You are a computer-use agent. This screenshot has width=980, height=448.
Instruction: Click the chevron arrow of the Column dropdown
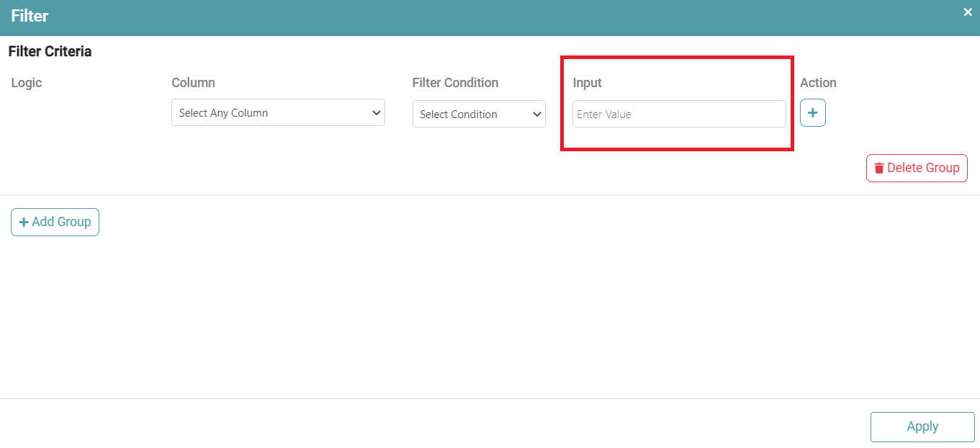click(375, 113)
